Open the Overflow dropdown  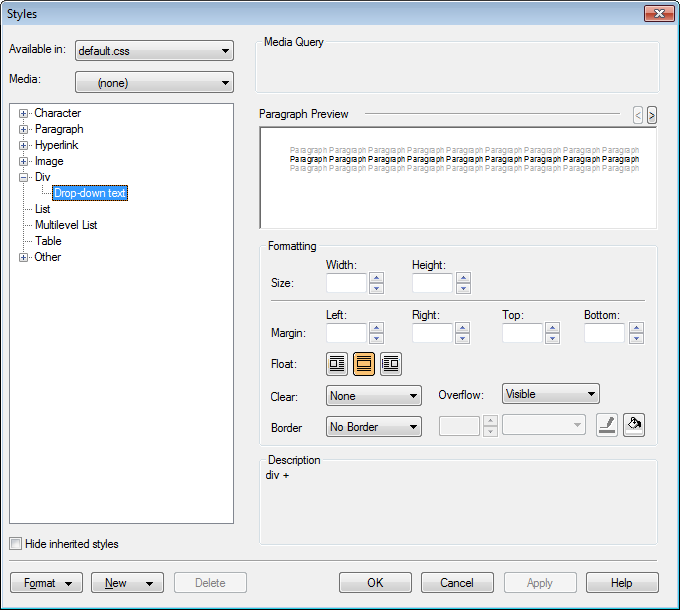click(x=550, y=394)
